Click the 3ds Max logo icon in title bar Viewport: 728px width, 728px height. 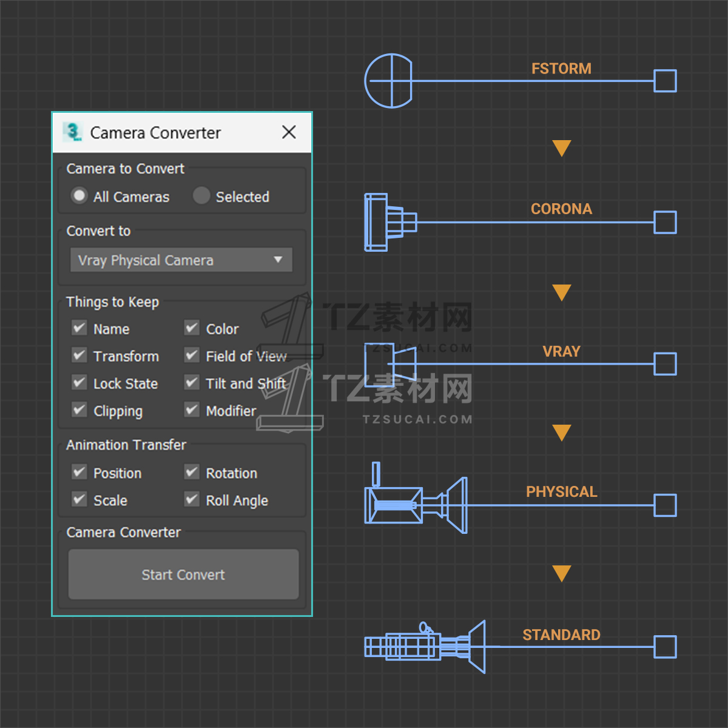tap(73, 132)
